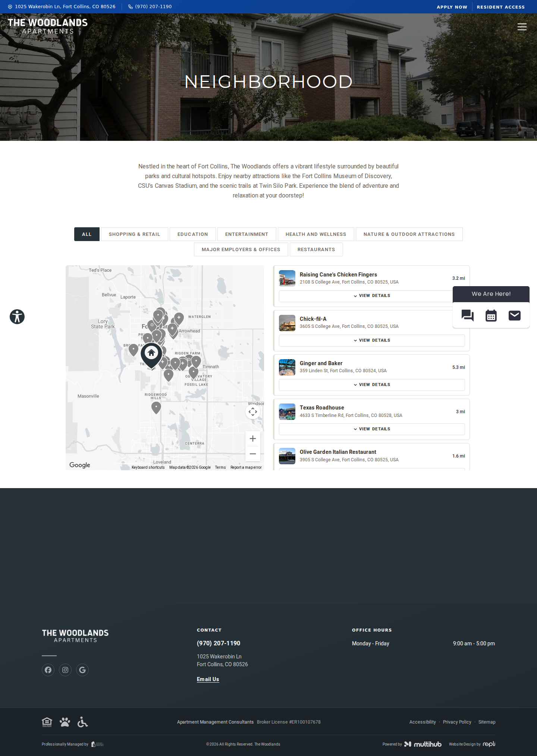Open map camera pan controls

pos(253,412)
